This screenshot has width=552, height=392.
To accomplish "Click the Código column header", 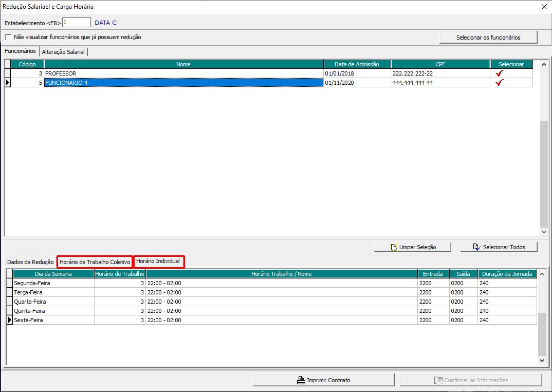I will [x=27, y=64].
